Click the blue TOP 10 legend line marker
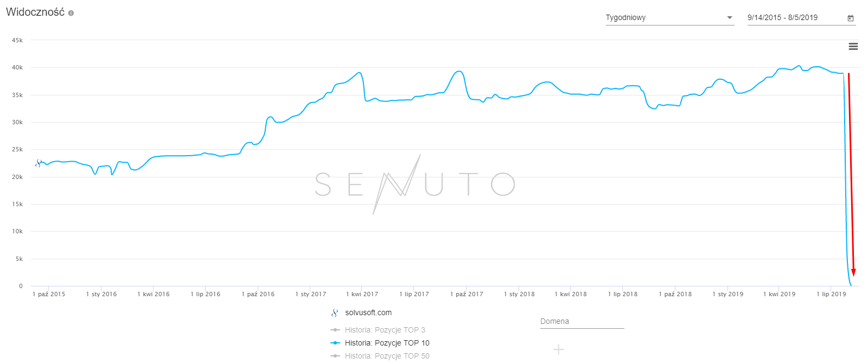The image size is (868, 364). [335, 343]
